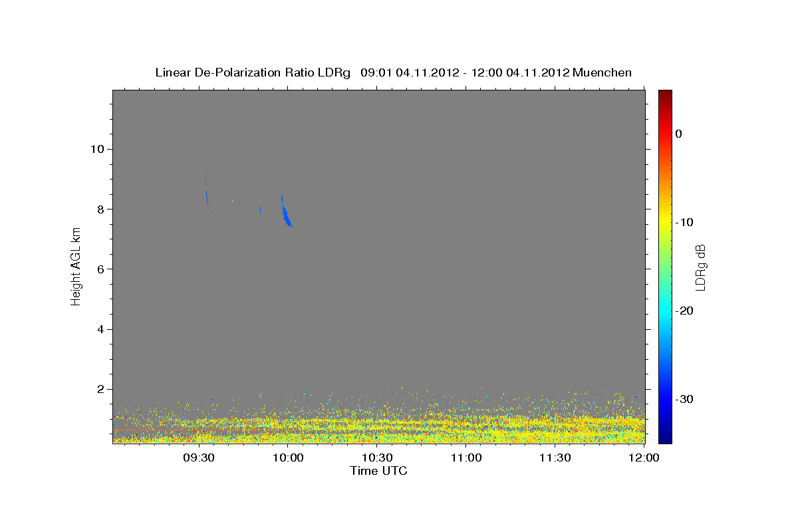Click the 11:30 time tick label

555,458
